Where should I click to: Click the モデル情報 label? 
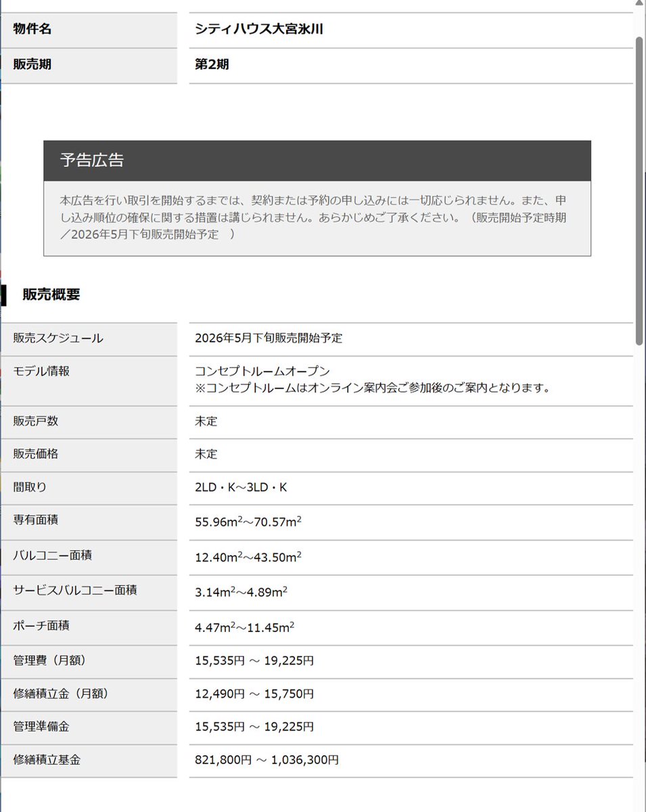click(41, 371)
